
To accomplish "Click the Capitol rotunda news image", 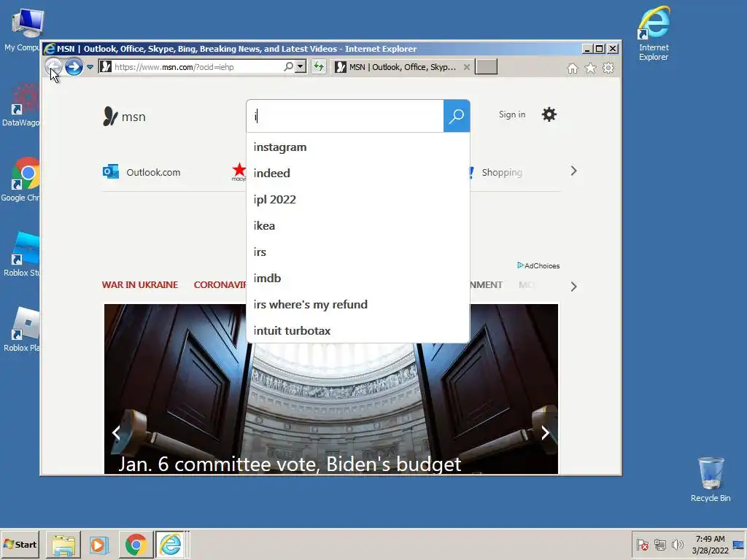I will [331, 389].
